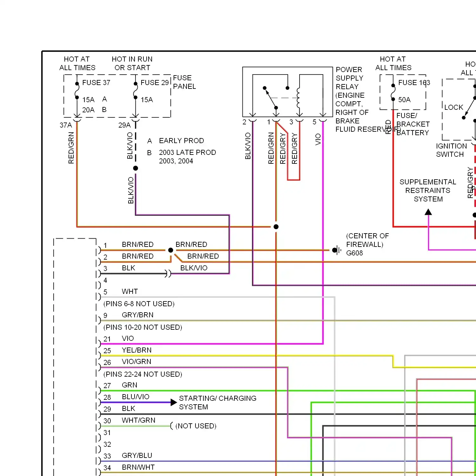
Task: Click the GRN label at pin 27
Action: 129,385
